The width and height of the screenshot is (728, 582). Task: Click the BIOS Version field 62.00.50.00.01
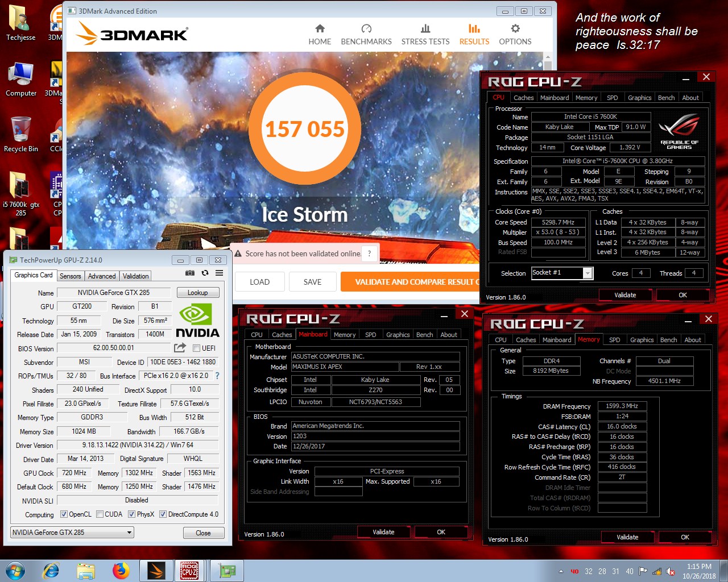(x=114, y=348)
